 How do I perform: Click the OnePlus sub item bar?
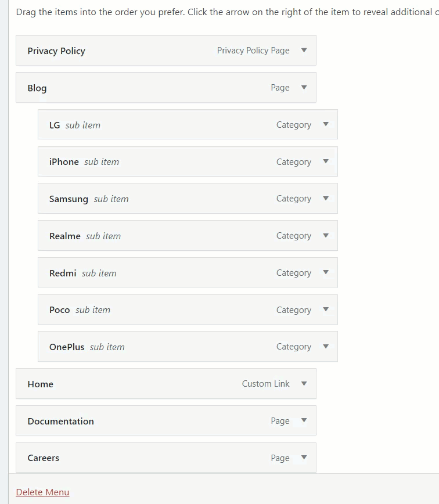click(x=188, y=347)
